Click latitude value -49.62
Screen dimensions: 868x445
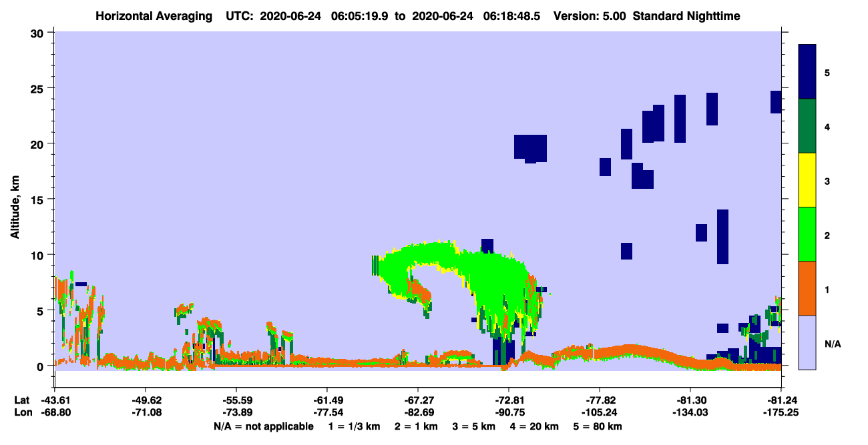pyautogui.click(x=145, y=400)
